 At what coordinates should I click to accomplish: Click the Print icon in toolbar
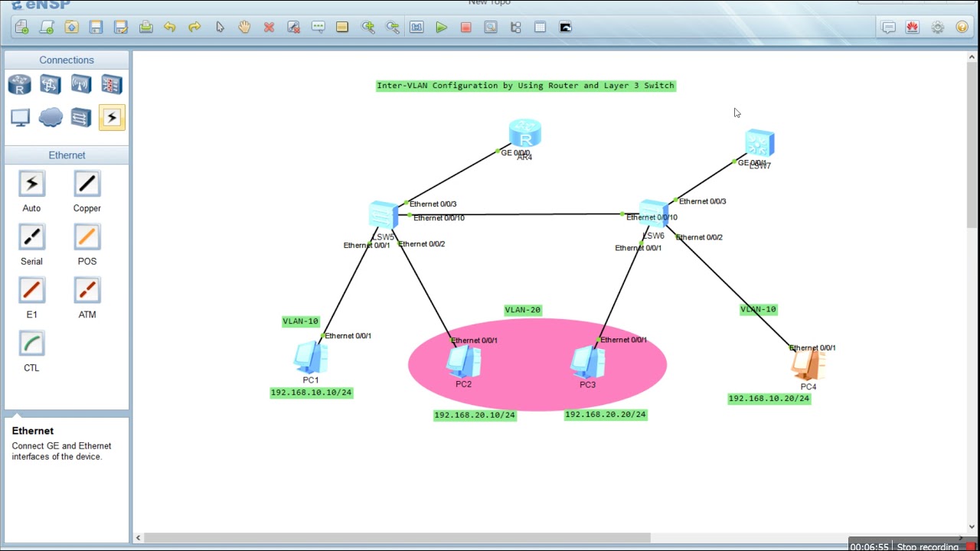(145, 28)
